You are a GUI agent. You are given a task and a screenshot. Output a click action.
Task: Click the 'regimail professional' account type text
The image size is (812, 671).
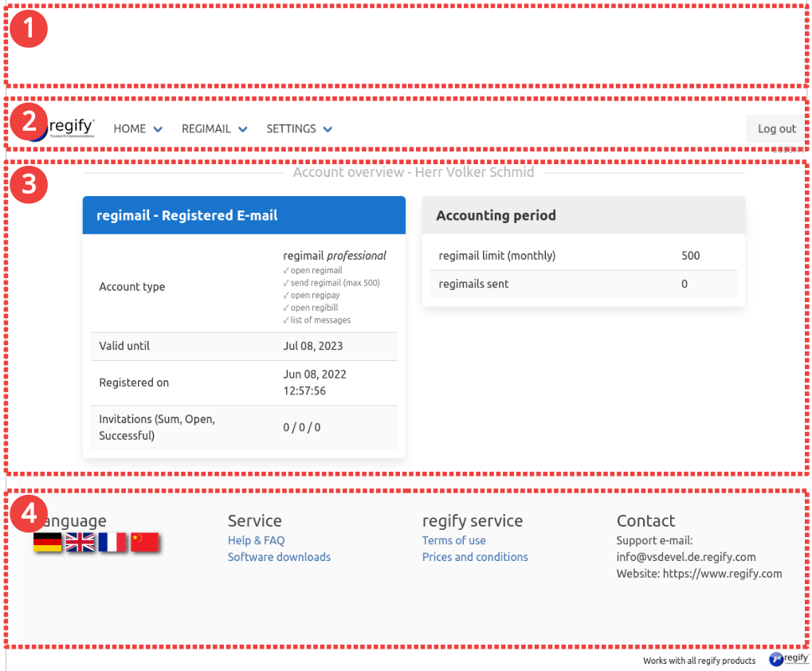tap(335, 255)
